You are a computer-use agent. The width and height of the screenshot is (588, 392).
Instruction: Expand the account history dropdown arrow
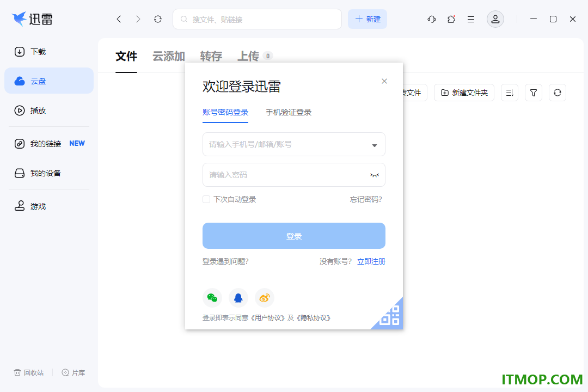click(374, 145)
